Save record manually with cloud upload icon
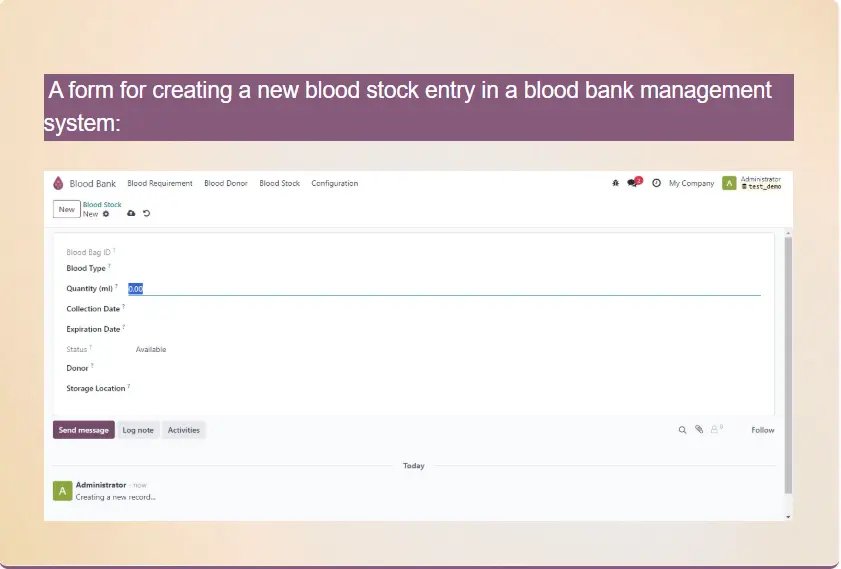Image resolution: width=841 pixels, height=569 pixels. 131,214
